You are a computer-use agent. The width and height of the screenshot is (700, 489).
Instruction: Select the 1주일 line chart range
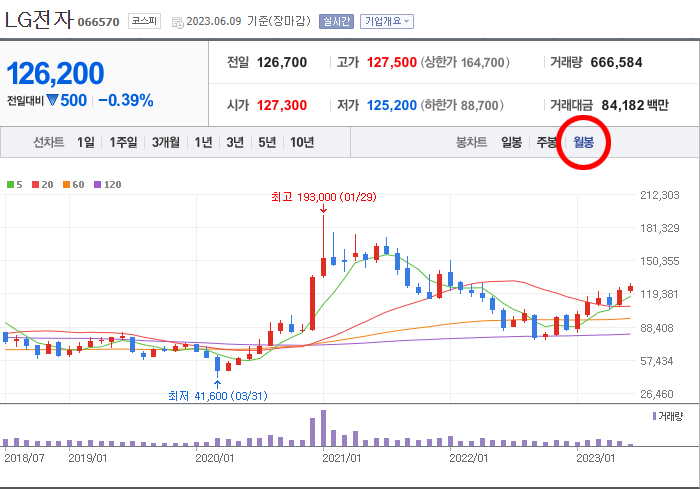click(x=123, y=142)
